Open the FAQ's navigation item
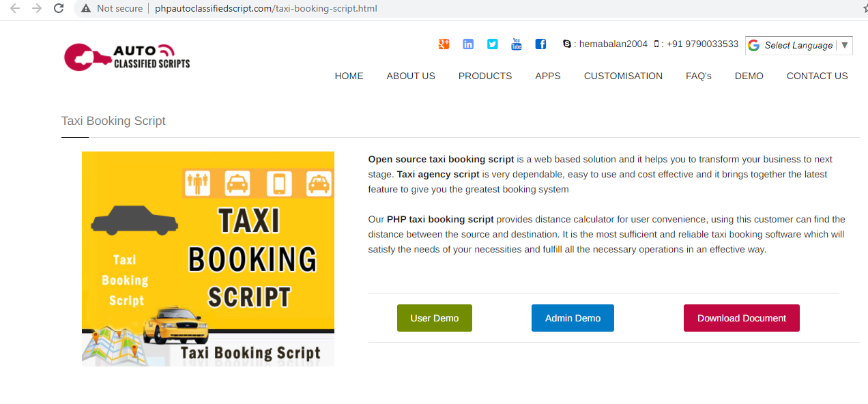This screenshot has width=868, height=404. pyautogui.click(x=698, y=76)
